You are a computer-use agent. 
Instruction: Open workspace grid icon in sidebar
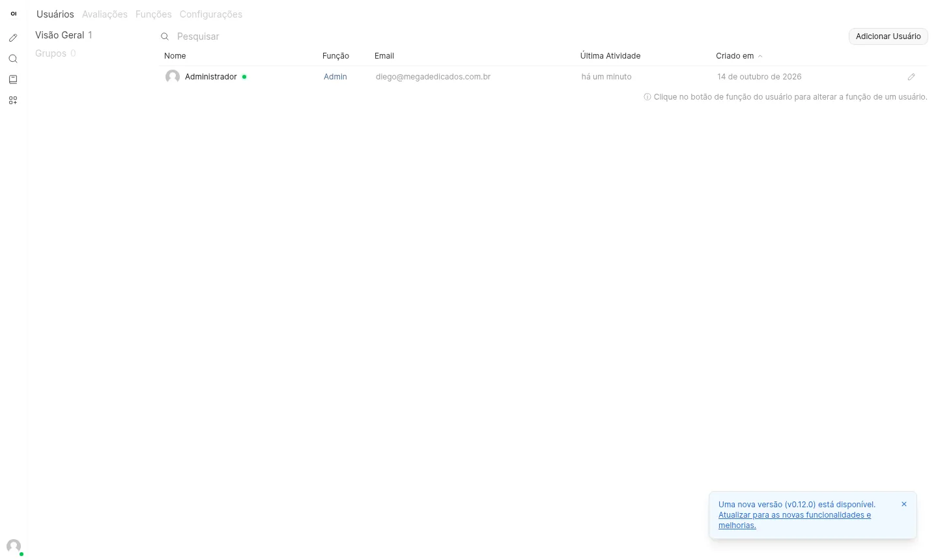point(13,100)
